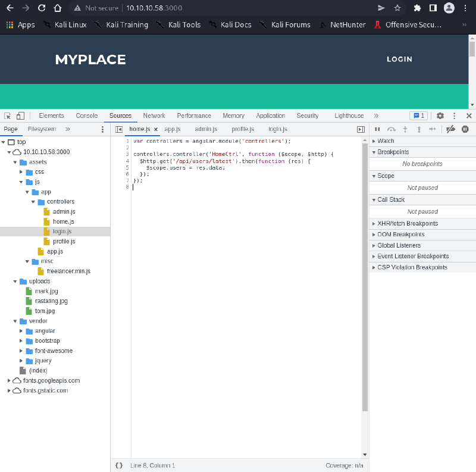Open the app.js editor tab
Image resolution: width=476 pixels, height=472 pixels.
[x=172, y=129]
